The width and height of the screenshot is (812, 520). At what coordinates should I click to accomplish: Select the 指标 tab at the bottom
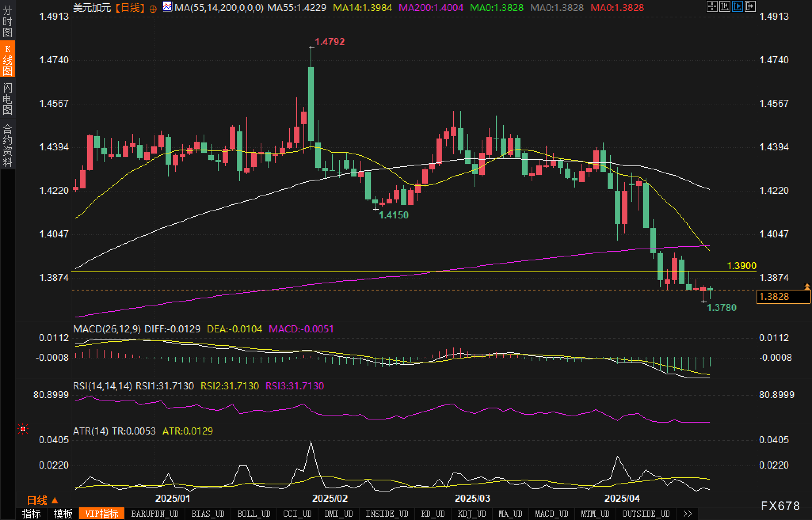31,514
